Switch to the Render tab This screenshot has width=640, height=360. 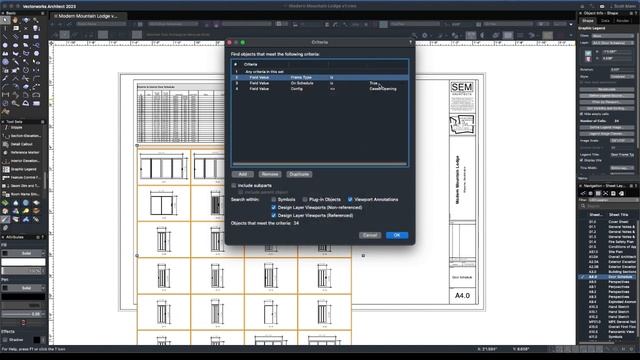pyautogui.click(x=623, y=20)
